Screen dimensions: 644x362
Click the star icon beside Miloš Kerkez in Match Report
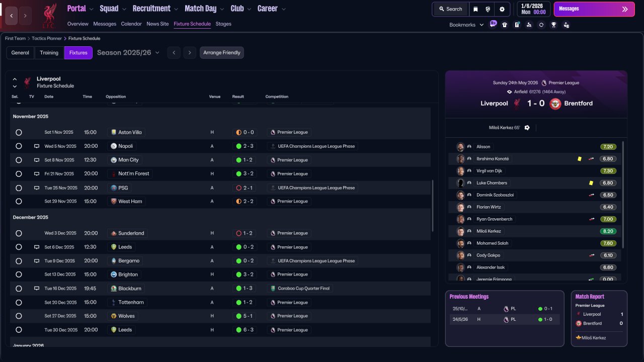pos(579,337)
